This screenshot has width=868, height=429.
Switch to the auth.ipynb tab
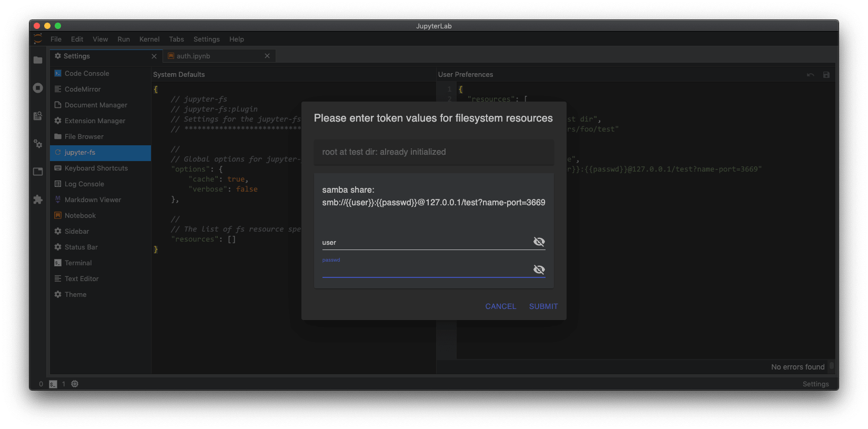coord(219,56)
